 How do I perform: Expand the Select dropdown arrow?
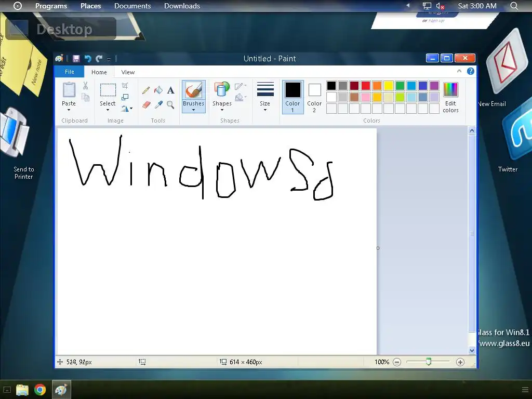[x=108, y=110]
